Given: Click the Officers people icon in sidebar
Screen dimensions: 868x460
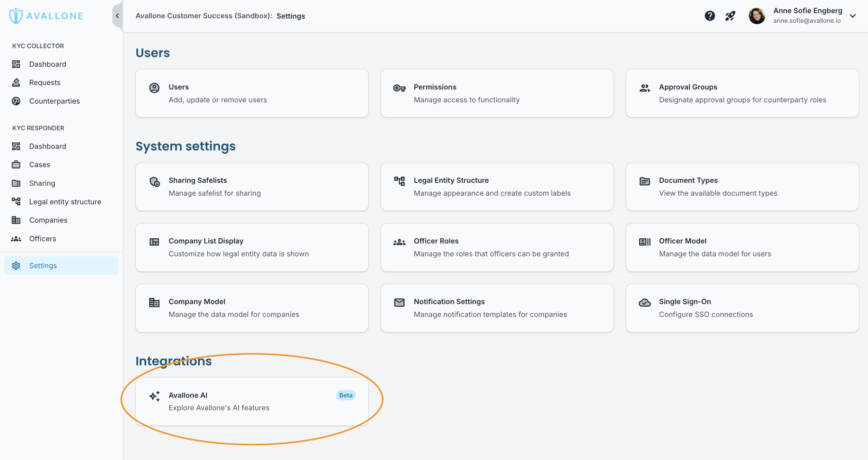Looking at the screenshot, I should [16, 239].
